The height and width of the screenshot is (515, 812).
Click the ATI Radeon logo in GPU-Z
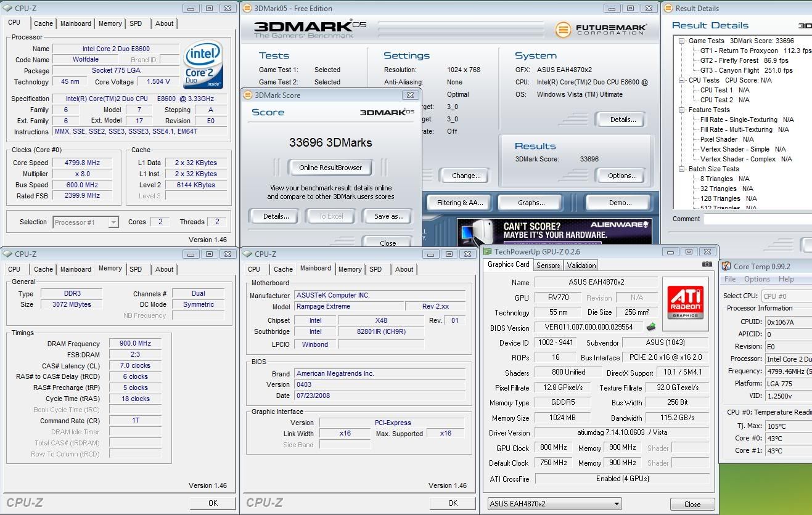685,302
